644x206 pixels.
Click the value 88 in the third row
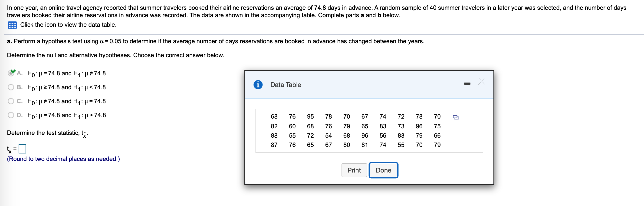click(274, 136)
